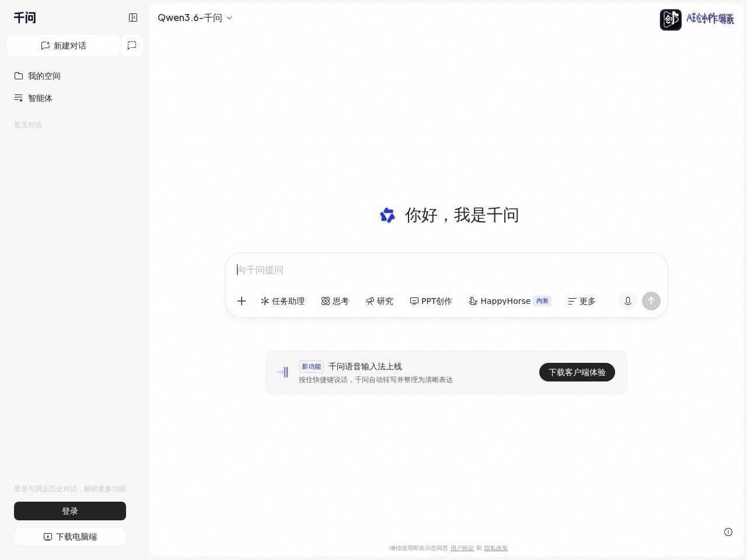Toggle the 思考 thinking mode
Image resolution: width=747 pixels, height=560 pixels.
click(335, 301)
